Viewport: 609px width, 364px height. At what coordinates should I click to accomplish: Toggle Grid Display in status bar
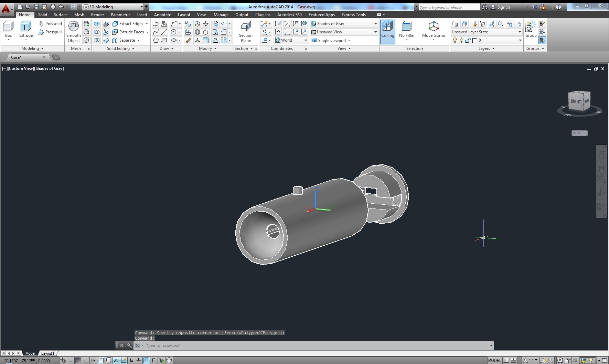[78, 360]
